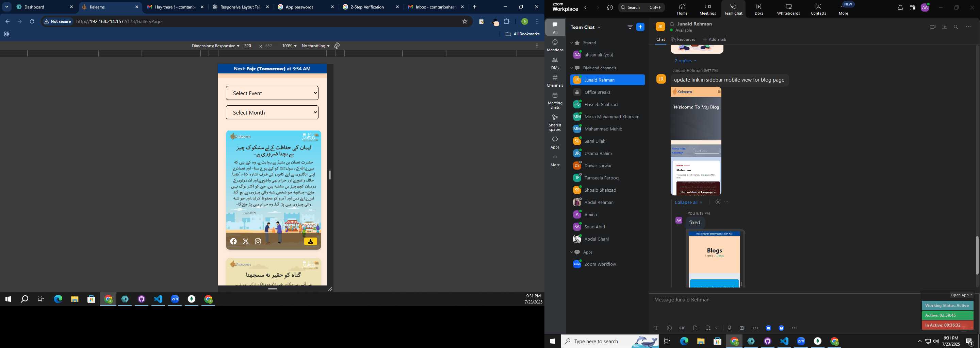Screen dimensions: 980x348
Task: Open Shared spaces in Zoom sidebar
Action: coord(555,123)
